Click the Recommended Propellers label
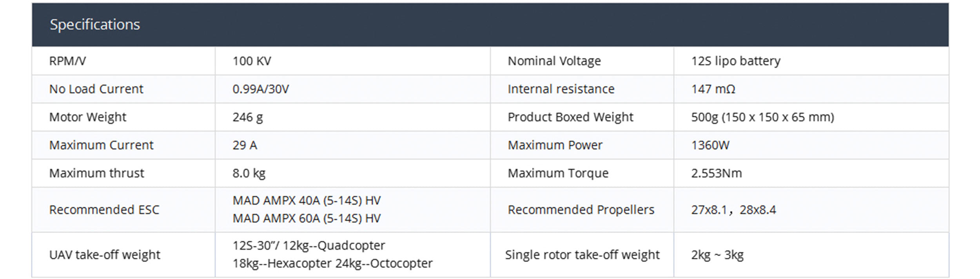The image size is (980, 279). [x=581, y=210]
